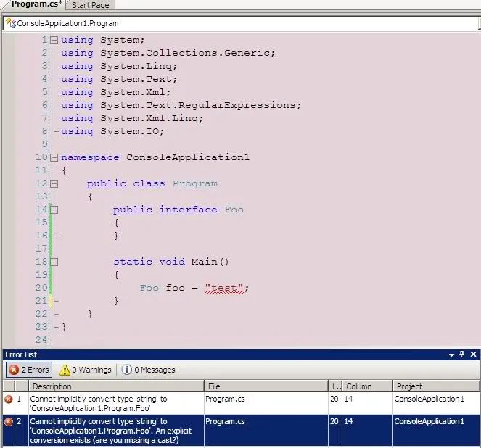481x448 pixels.
Task: Click the Main method name on line 18
Action: 205,262
